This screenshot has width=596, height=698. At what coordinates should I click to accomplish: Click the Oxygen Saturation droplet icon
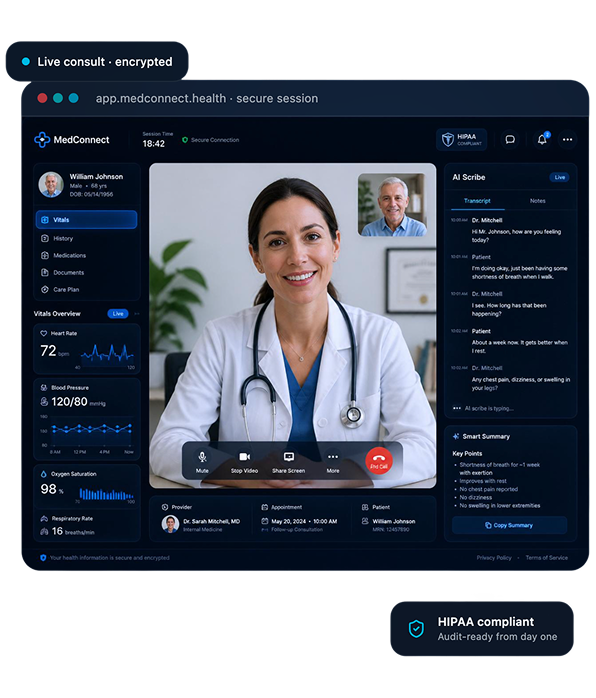(x=44, y=474)
